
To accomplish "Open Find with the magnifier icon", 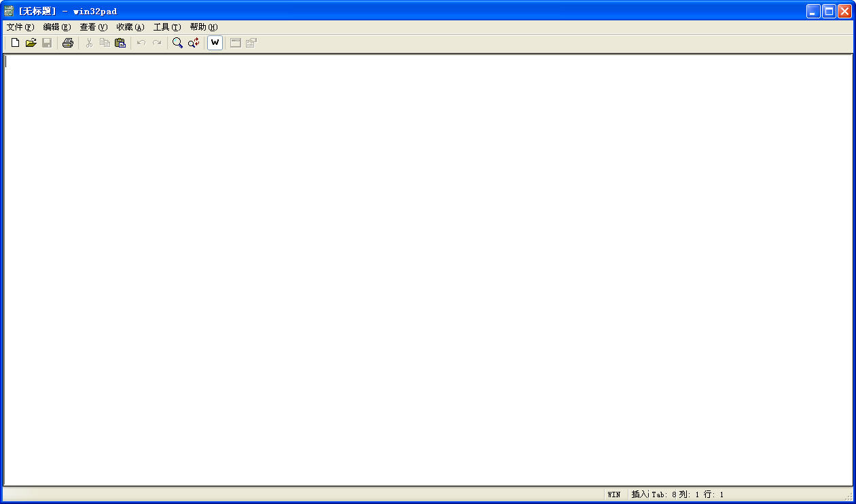I will [177, 43].
